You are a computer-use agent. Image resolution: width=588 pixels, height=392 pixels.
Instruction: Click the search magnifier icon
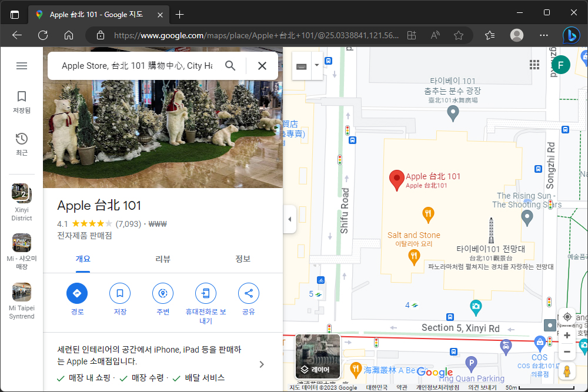tap(230, 66)
